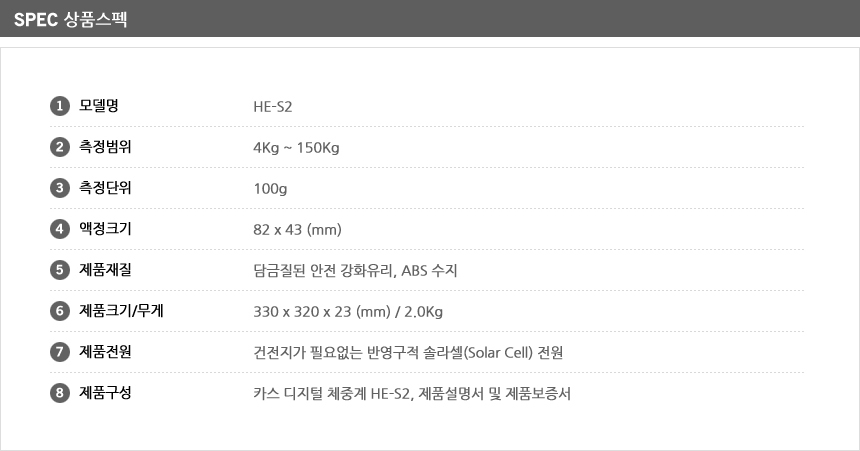Select the SPEC 상품스펙 header title
The image size is (860, 451).
tap(70, 19)
